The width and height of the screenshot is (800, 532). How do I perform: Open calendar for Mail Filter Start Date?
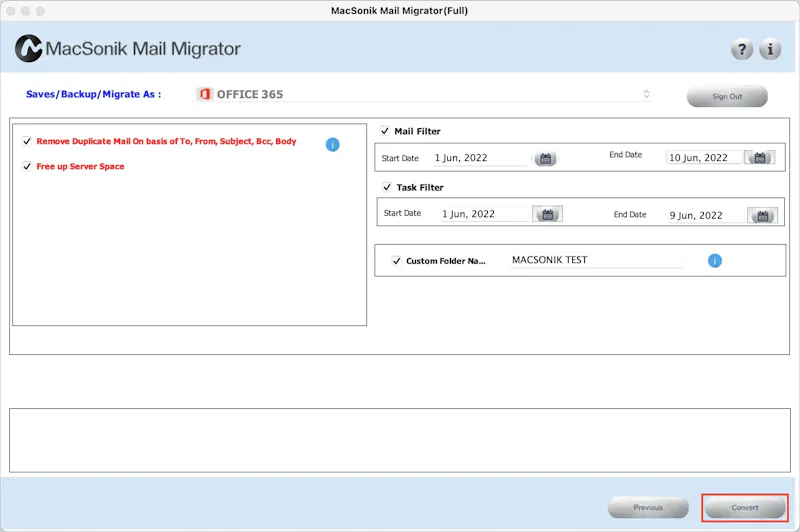point(545,159)
